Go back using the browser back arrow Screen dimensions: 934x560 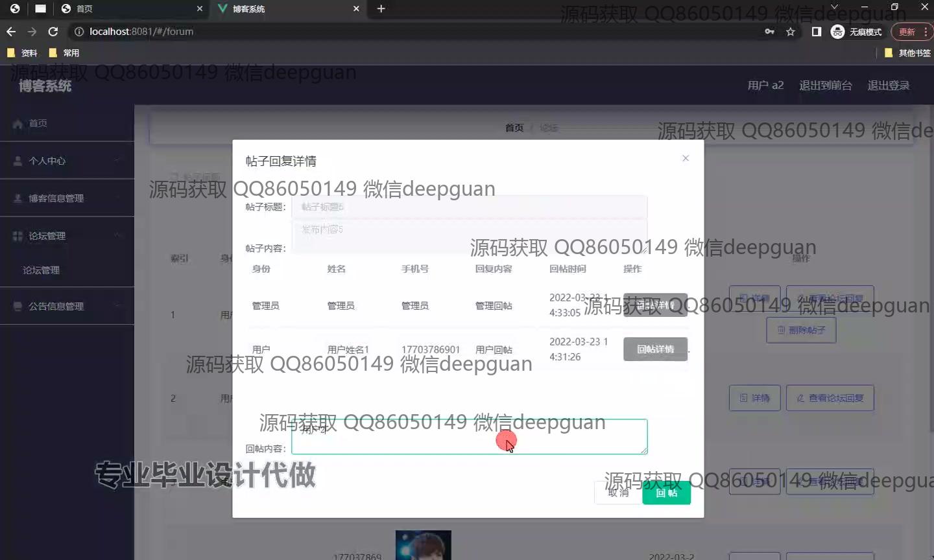[x=11, y=32]
